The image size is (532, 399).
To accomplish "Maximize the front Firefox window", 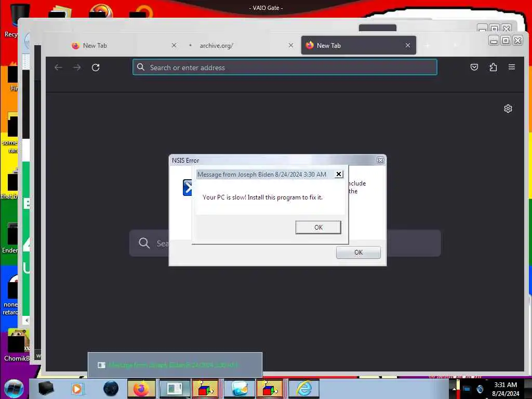I will coord(506,41).
